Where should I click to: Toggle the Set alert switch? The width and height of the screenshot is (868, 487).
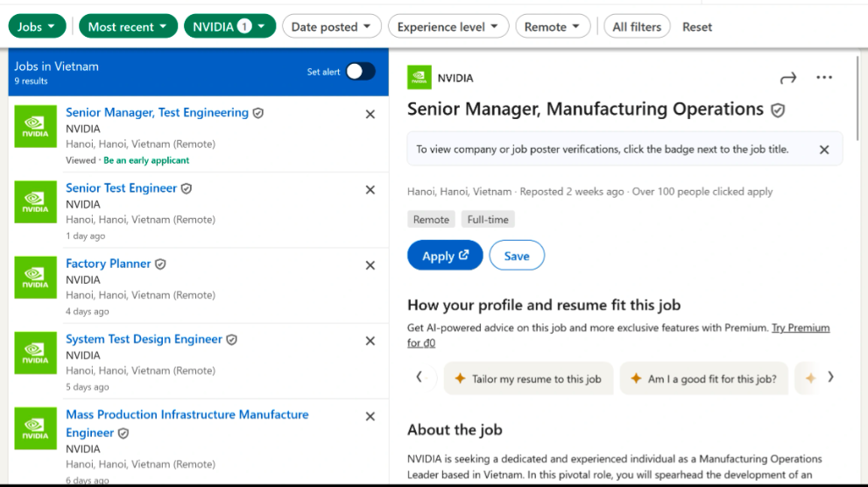pyautogui.click(x=360, y=72)
